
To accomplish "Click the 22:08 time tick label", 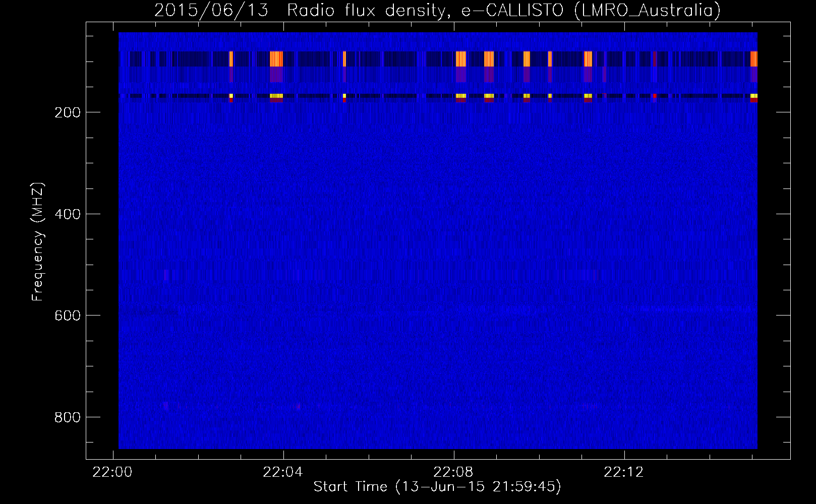I will pos(453,472).
